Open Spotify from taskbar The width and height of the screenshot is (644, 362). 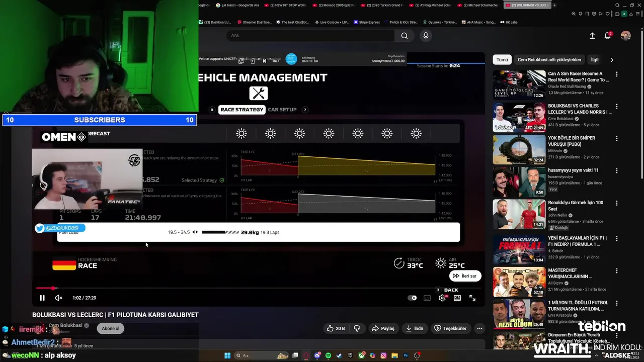[x=329, y=355]
